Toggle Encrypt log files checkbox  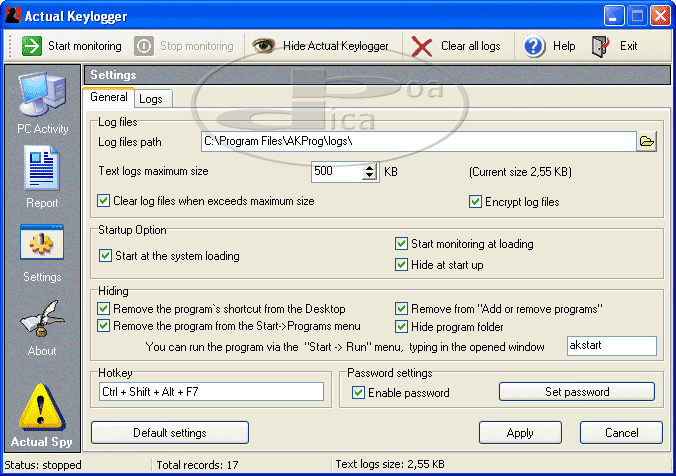pyautogui.click(x=476, y=202)
